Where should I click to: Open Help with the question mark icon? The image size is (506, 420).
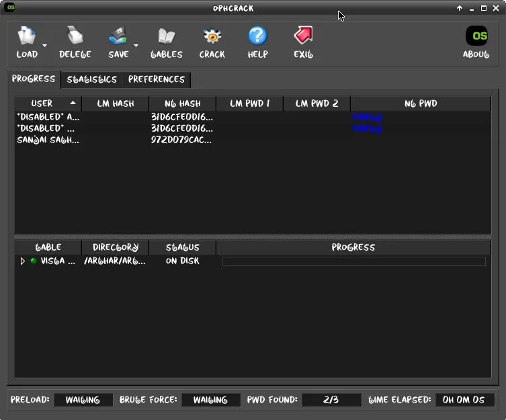(257, 36)
